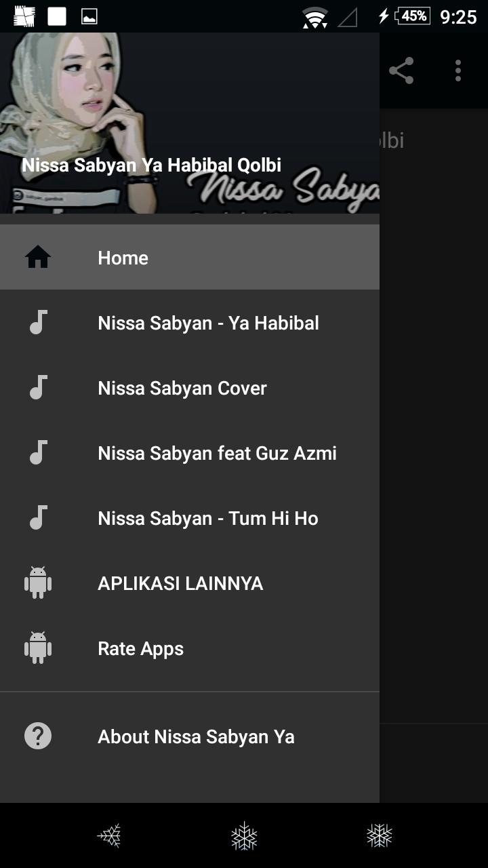The height and width of the screenshot is (868, 488).
Task: Open Nissa Sabyan Cover entry
Action: (x=182, y=388)
